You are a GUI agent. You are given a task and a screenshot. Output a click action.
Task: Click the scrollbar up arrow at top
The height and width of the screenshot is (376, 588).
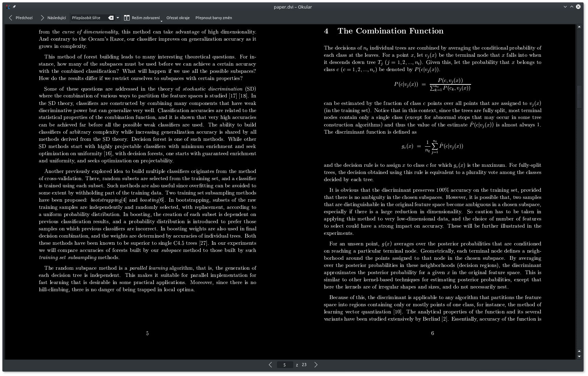click(x=579, y=27)
